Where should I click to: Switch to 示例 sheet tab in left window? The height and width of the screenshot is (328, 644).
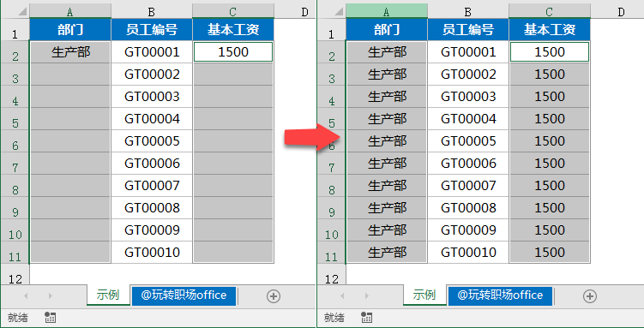108,295
